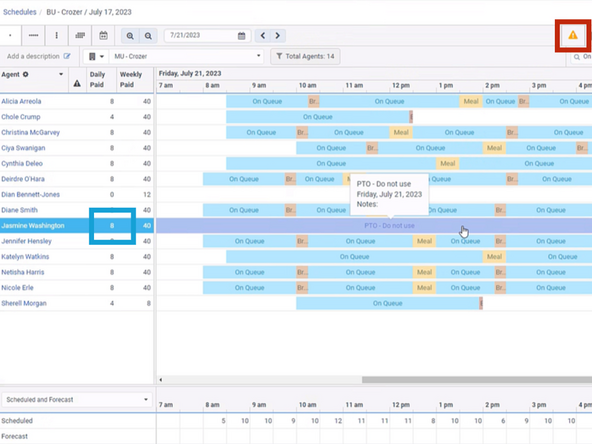Viewport: 592px width, 444px height.
Task: Open agent Cynthia Deleo
Action: [22, 163]
